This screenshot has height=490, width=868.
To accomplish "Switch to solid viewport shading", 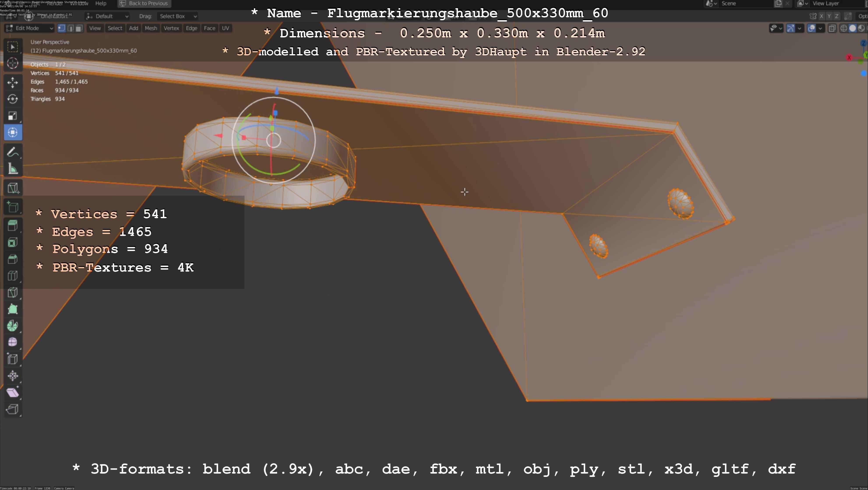I will (x=852, y=28).
